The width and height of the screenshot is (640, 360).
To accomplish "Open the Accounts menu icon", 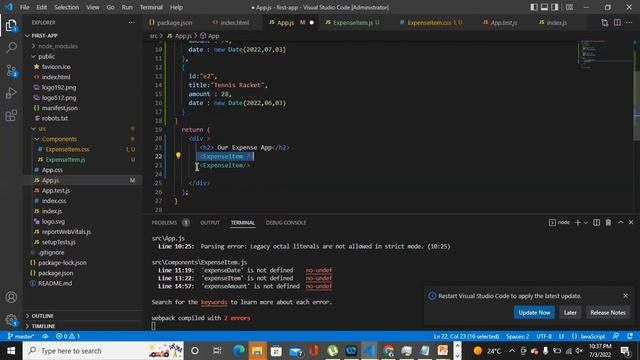I will (x=11, y=297).
